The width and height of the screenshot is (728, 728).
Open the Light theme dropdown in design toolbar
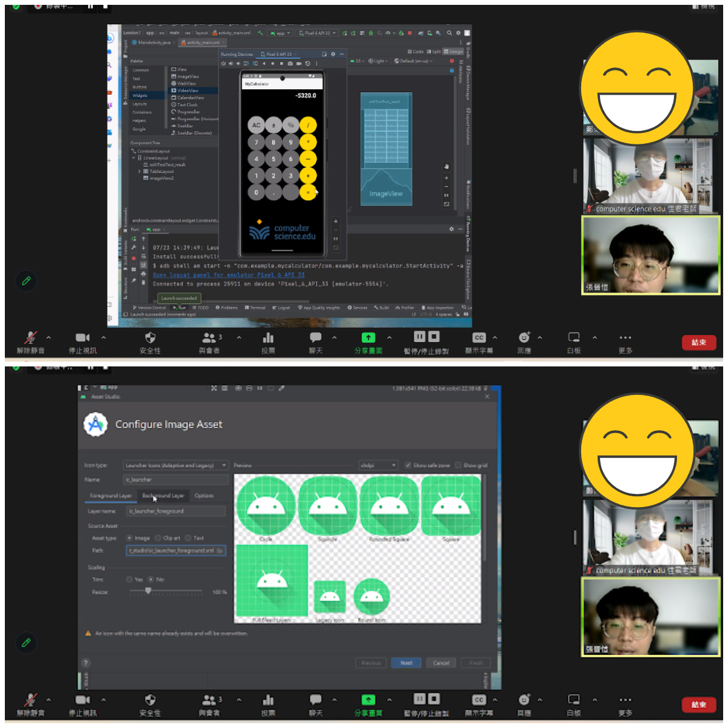tap(377, 61)
